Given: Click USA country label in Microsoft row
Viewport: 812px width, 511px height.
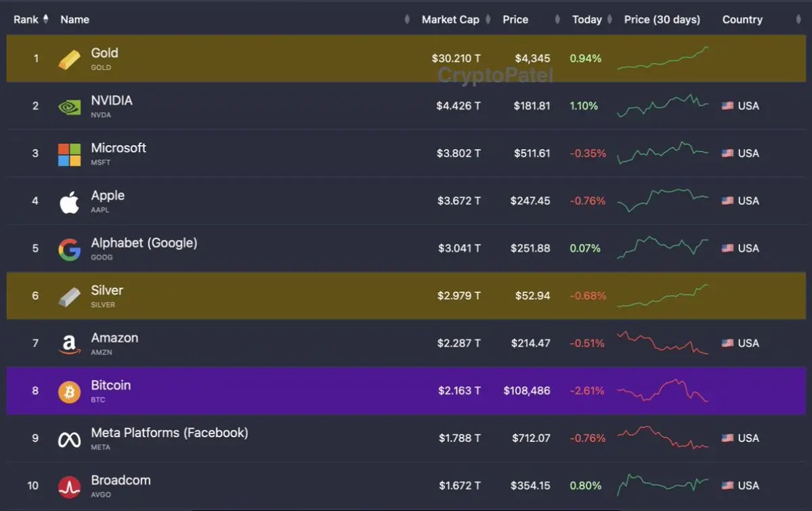Looking at the screenshot, I should (x=748, y=153).
